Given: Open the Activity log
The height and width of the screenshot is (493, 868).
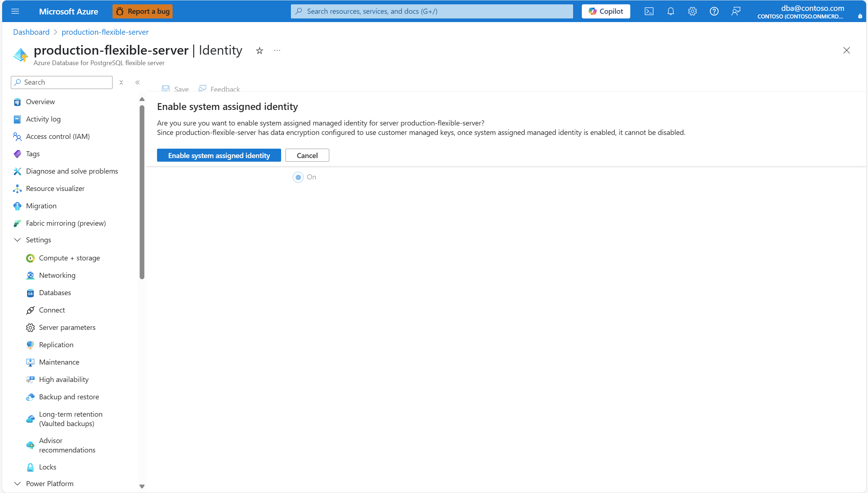Looking at the screenshot, I should [x=43, y=119].
